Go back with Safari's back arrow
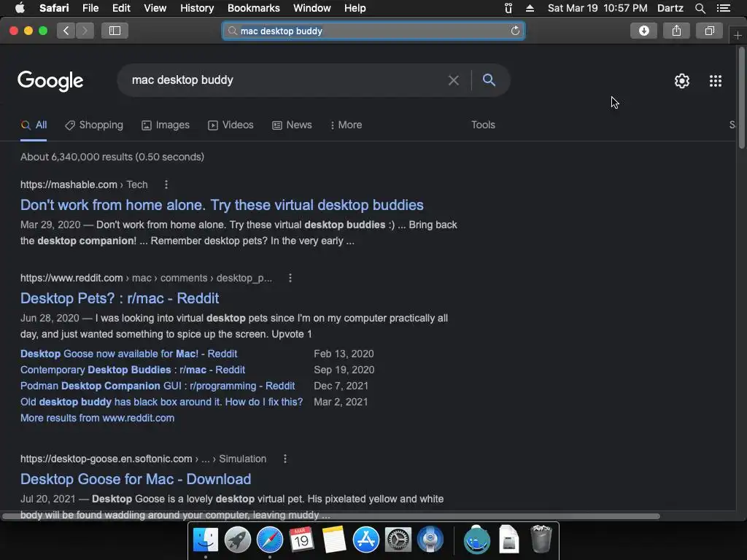This screenshot has width=747, height=560. pyautogui.click(x=66, y=31)
